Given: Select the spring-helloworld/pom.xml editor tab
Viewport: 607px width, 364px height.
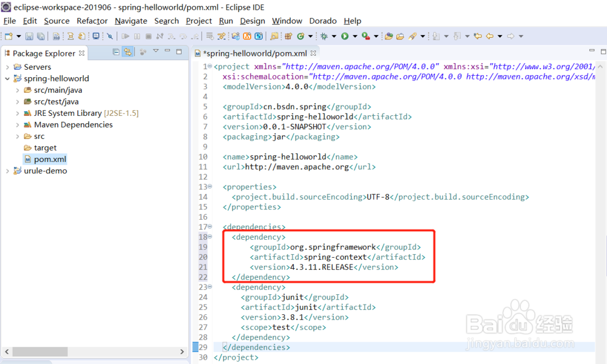Looking at the screenshot, I should click(x=255, y=53).
